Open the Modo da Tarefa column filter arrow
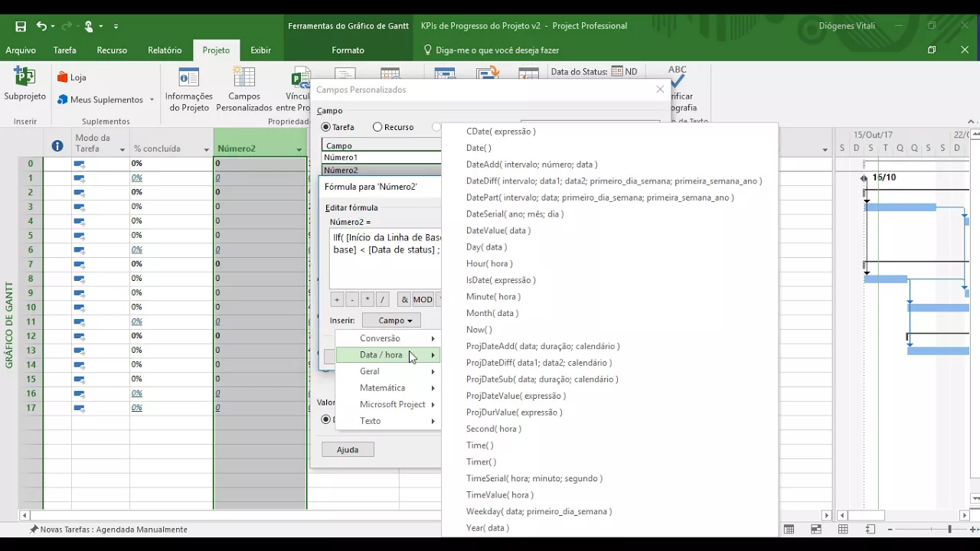This screenshot has height=551, width=980. point(122,149)
